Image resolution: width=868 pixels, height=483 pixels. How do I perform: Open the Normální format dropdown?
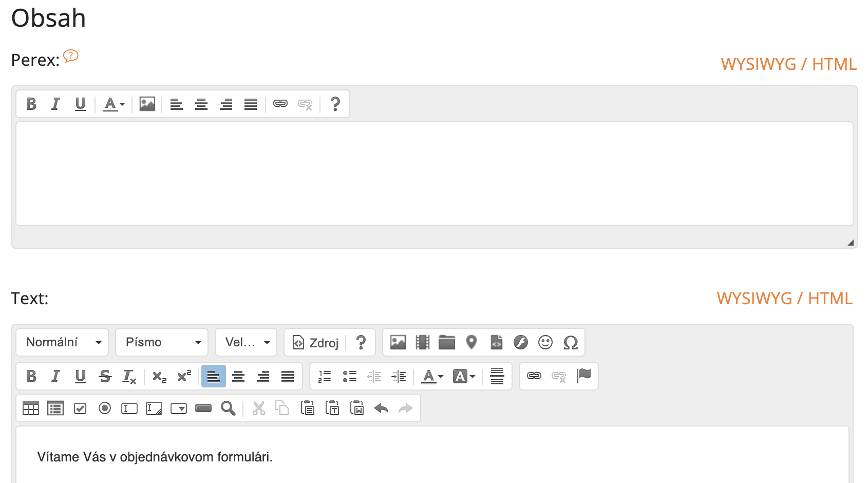tap(62, 342)
